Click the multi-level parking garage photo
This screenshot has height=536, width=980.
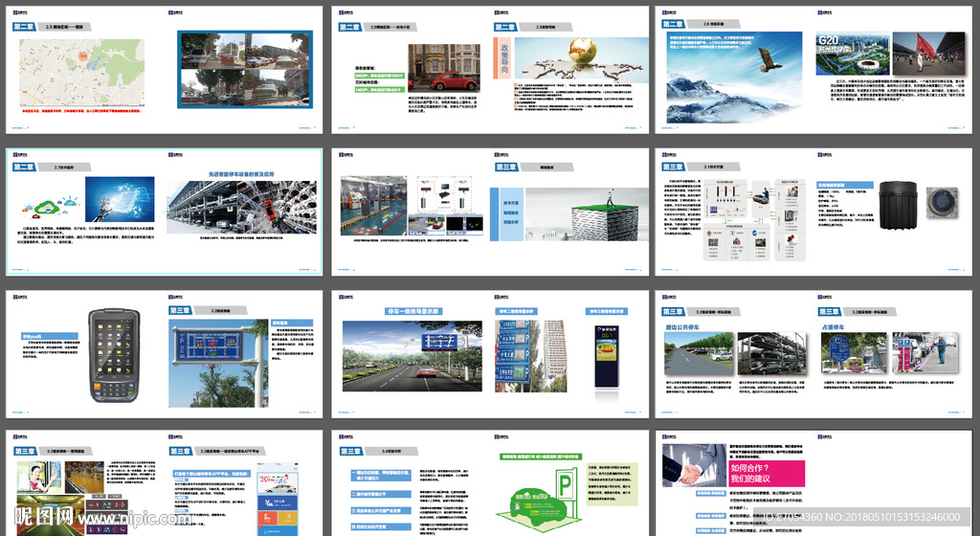pos(201,208)
